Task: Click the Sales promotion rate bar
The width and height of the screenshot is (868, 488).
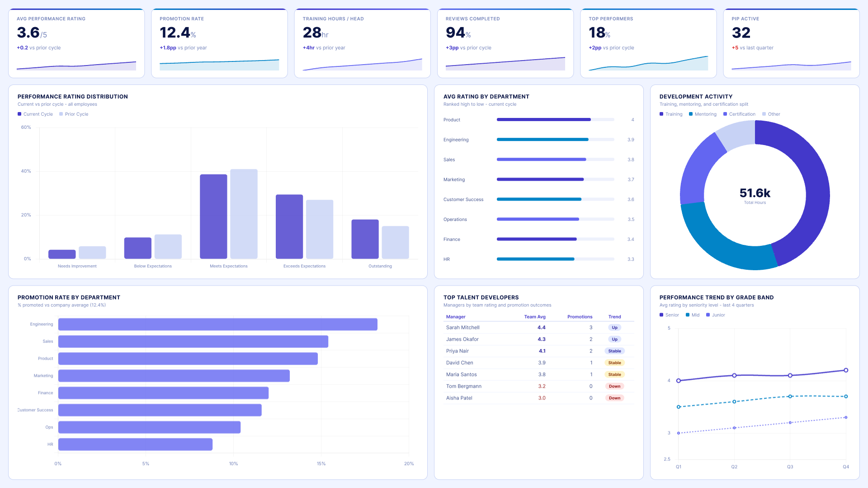Action: click(193, 342)
